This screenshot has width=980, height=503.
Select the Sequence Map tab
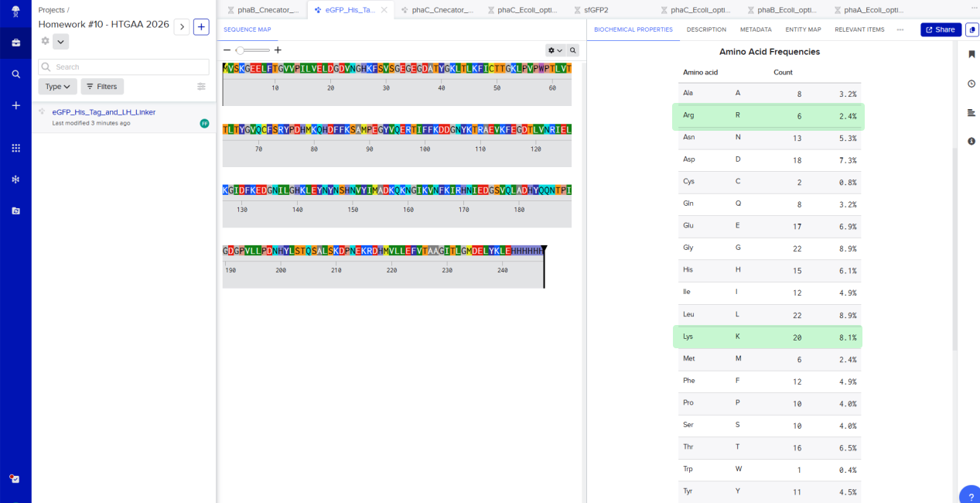pos(248,29)
